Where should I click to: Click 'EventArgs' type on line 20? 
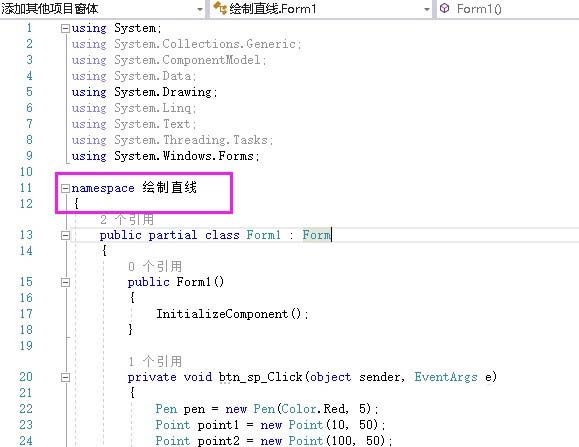(446, 377)
